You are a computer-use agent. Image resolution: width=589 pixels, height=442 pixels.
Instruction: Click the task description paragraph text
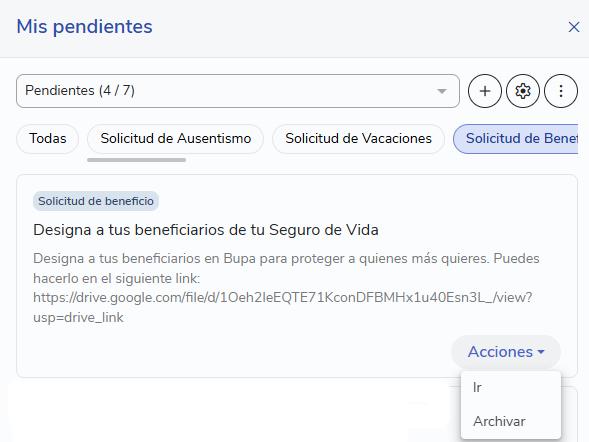pyautogui.click(x=286, y=288)
